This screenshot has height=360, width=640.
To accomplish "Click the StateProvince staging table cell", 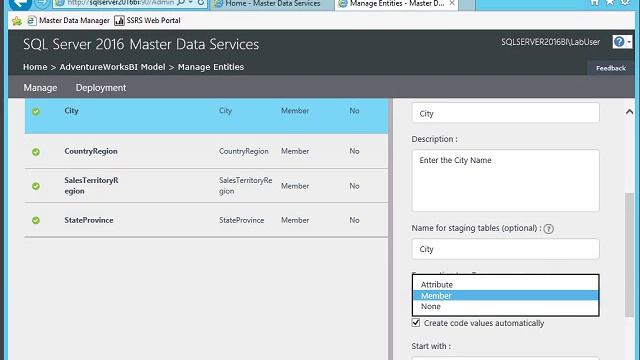I will 242,220.
